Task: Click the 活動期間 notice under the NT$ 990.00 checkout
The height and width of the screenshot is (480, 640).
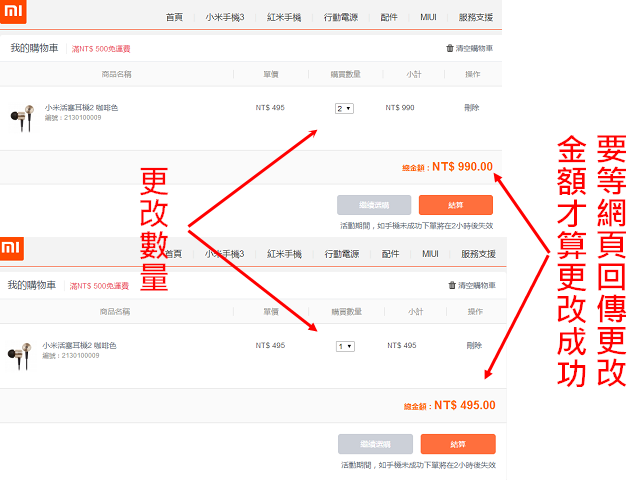Action: pos(417,226)
